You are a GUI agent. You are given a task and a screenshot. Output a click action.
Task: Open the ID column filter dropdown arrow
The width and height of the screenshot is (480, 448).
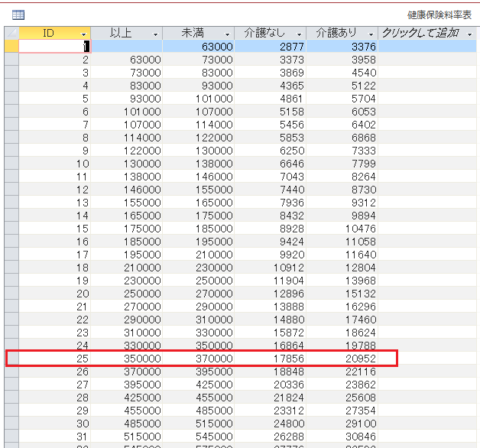click(x=83, y=34)
